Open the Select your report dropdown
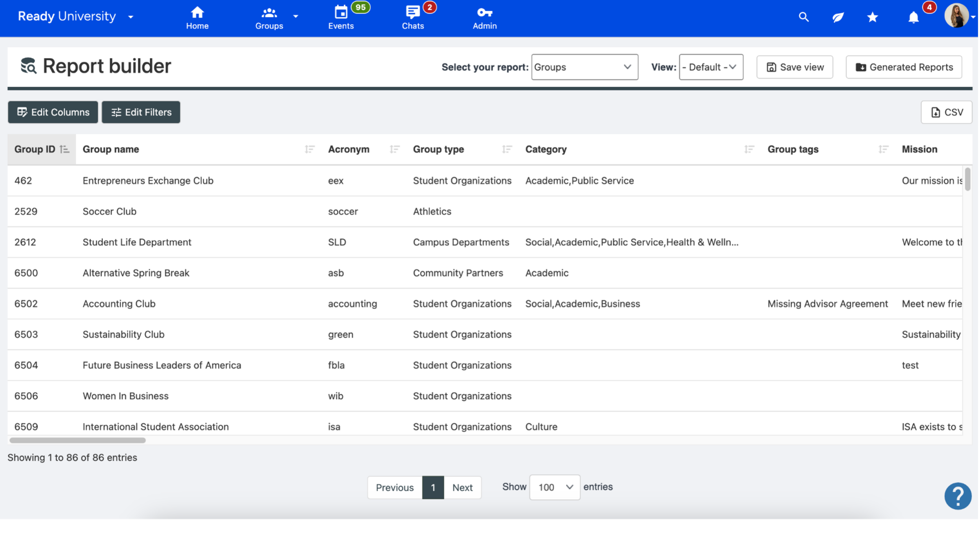 [584, 67]
